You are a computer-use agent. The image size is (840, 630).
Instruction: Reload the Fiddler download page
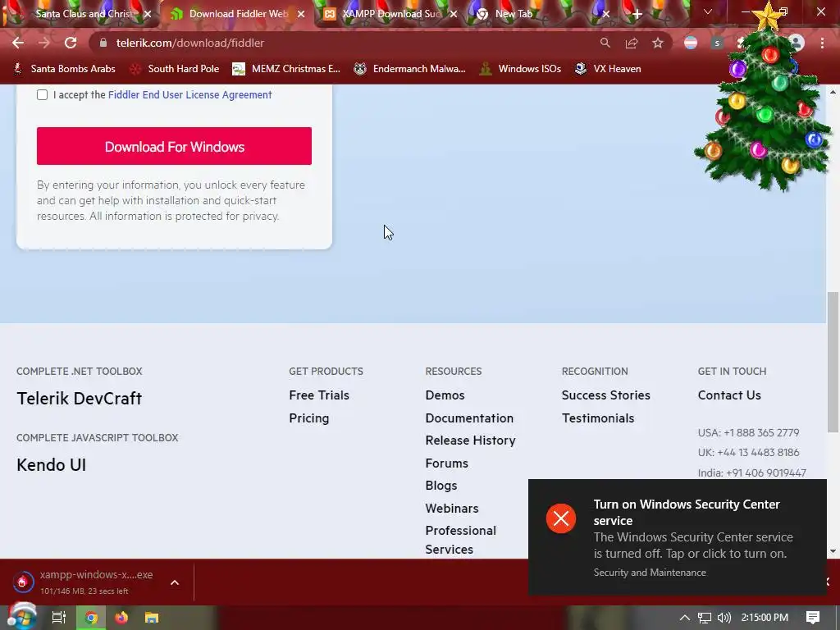(71, 43)
